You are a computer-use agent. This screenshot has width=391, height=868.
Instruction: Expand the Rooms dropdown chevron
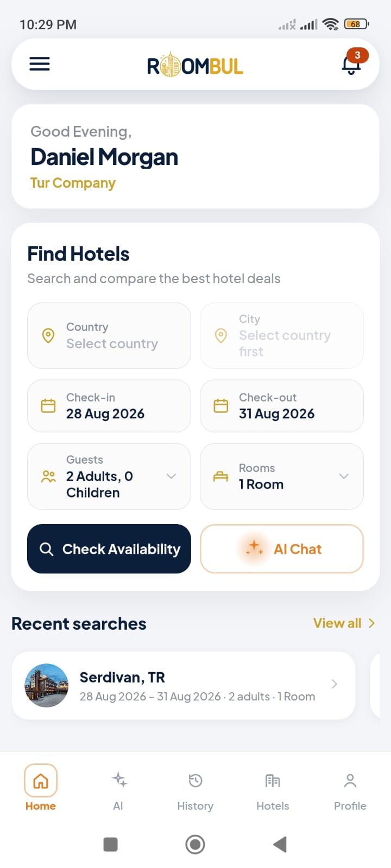click(344, 476)
